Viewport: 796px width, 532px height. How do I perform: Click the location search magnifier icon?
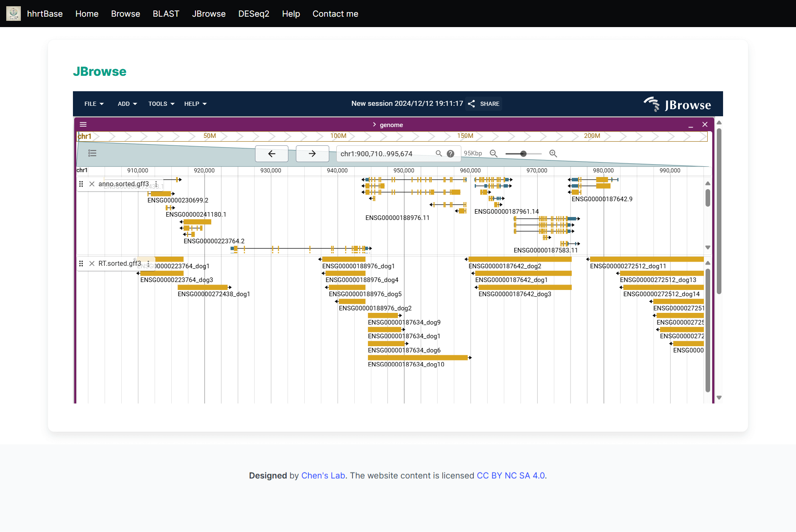click(439, 153)
